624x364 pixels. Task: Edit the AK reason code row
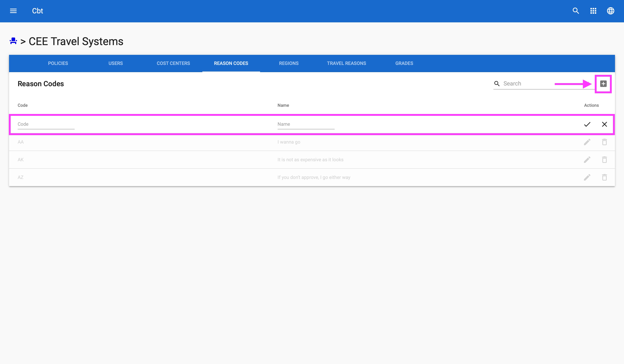coord(587,160)
